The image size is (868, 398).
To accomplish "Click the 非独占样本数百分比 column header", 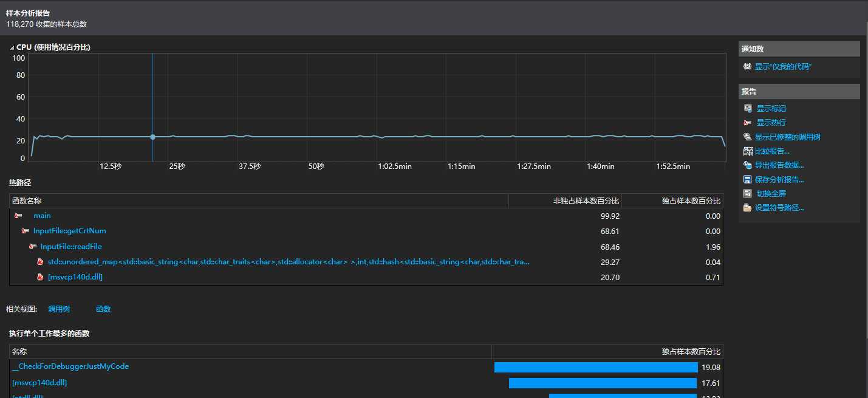I will click(565, 201).
